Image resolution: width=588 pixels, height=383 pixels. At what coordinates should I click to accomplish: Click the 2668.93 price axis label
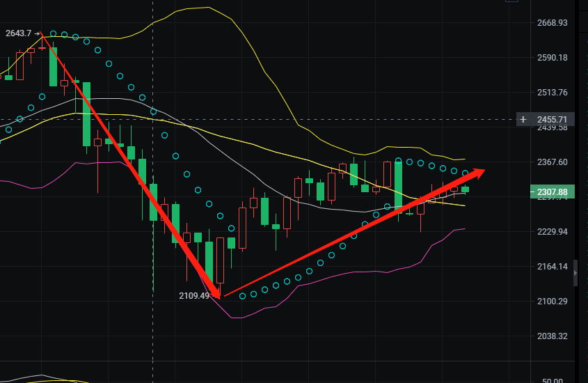[552, 23]
